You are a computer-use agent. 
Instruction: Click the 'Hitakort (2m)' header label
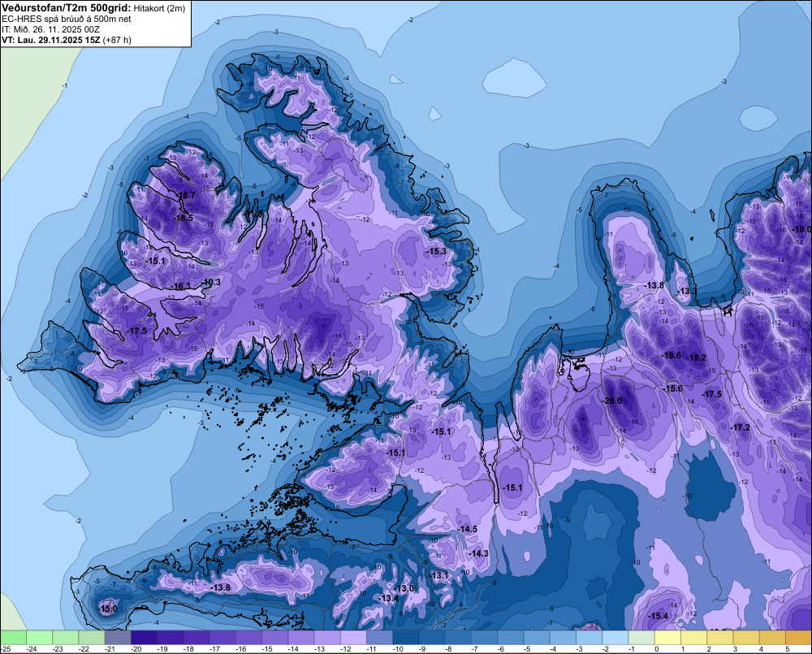pyautogui.click(x=159, y=8)
